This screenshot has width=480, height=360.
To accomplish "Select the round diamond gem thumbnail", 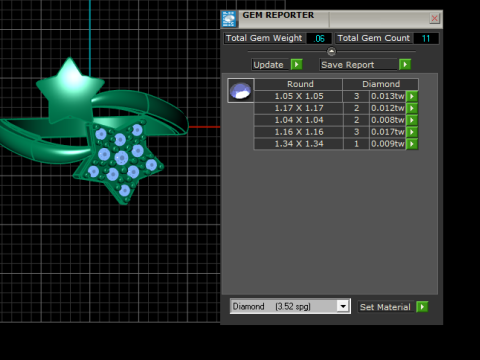I will click(x=241, y=91).
